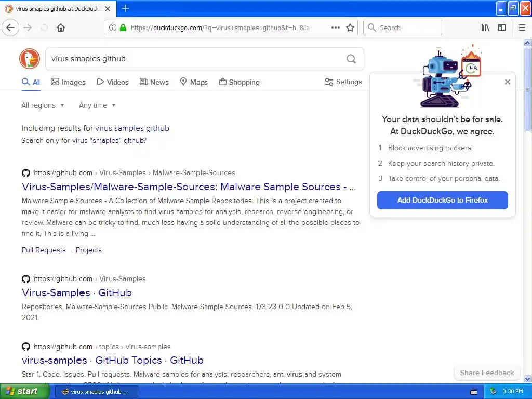532x399 pixels.
Task: Open DuckDuckGo Settings menu
Action: [343, 82]
